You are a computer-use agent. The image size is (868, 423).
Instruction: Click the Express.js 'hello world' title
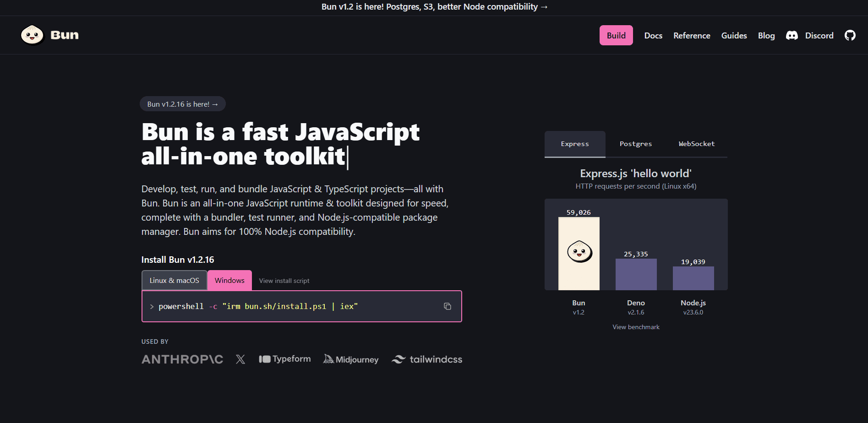(x=636, y=174)
